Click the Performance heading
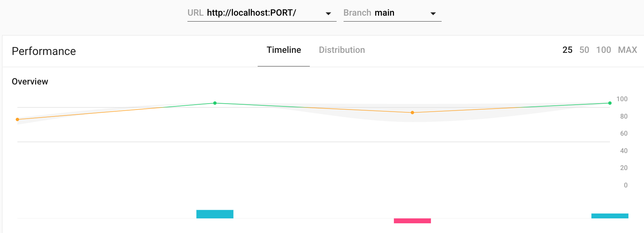Image resolution: width=644 pixels, height=233 pixels. pos(44,51)
